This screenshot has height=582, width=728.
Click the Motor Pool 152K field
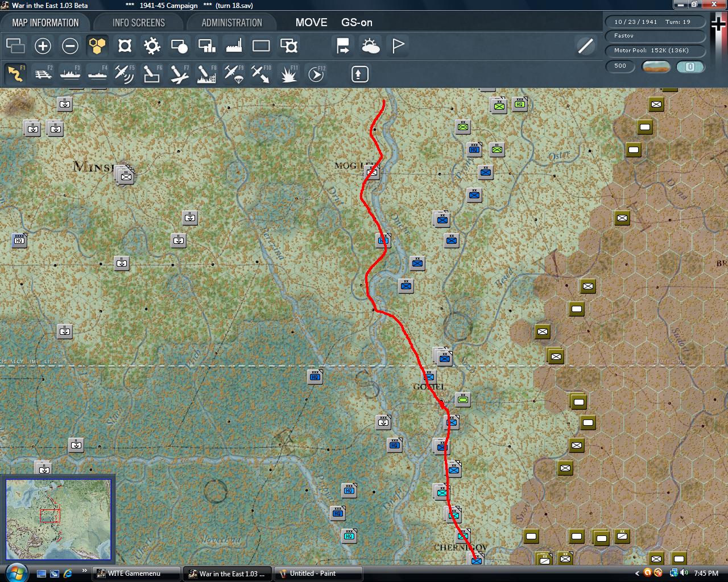click(x=655, y=51)
